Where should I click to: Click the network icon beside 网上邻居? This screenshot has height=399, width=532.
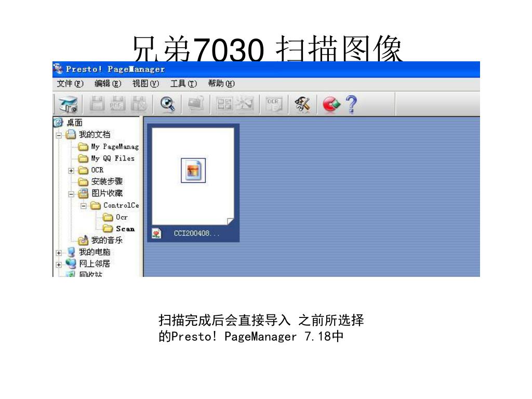pyautogui.click(x=71, y=263)
